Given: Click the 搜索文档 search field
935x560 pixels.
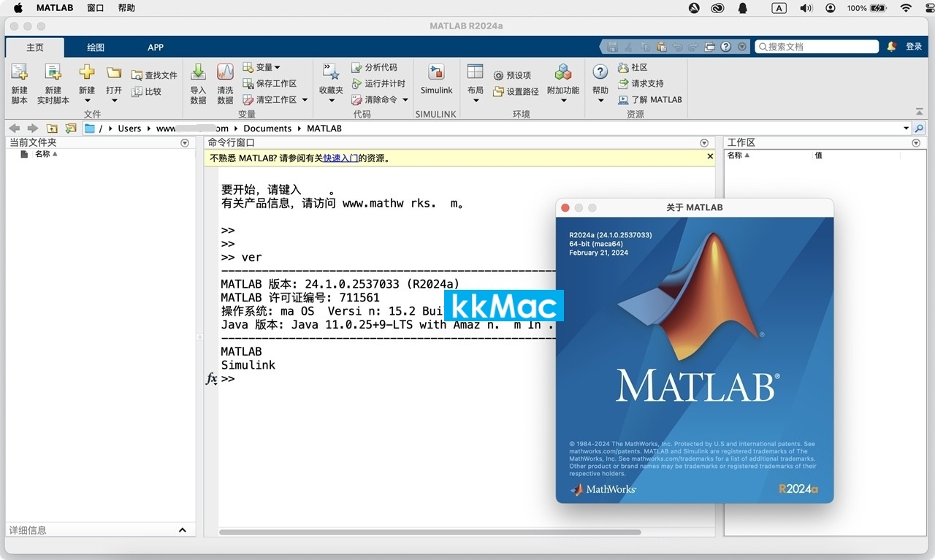Looking at the screenshot, I should 817,47.
